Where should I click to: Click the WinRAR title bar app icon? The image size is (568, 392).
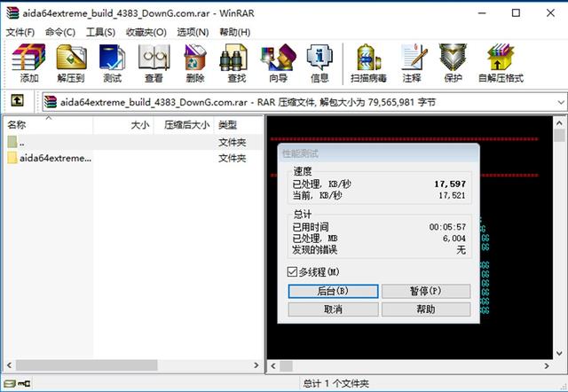[12, 13]
